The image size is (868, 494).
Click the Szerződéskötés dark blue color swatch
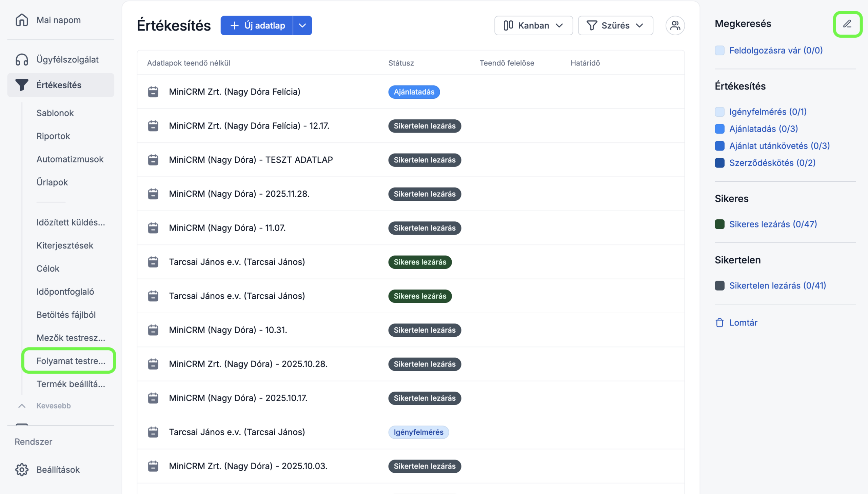[x=719, y=163]
